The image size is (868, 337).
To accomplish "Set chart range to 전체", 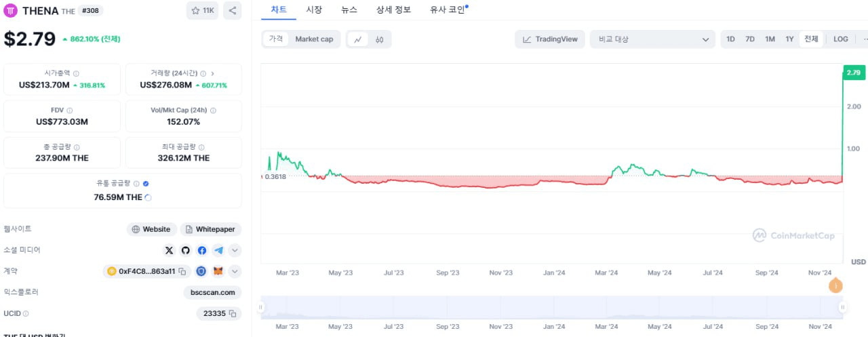I will [811, 39].
